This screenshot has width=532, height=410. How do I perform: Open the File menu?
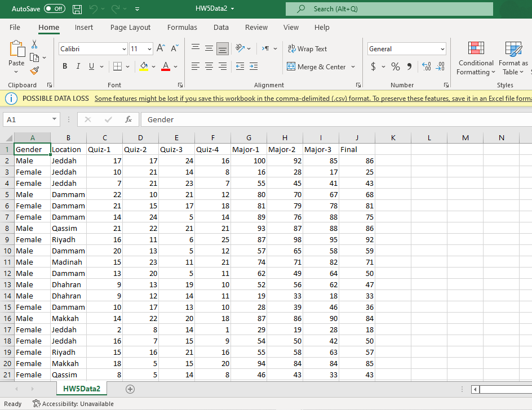tap(15, 28)
